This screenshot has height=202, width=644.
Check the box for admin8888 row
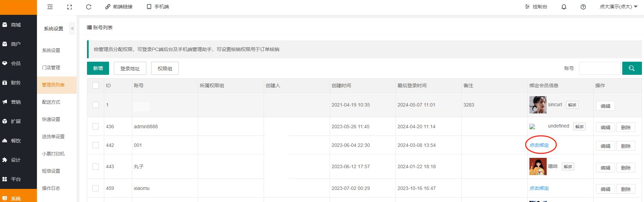click(x=96, y=127)
